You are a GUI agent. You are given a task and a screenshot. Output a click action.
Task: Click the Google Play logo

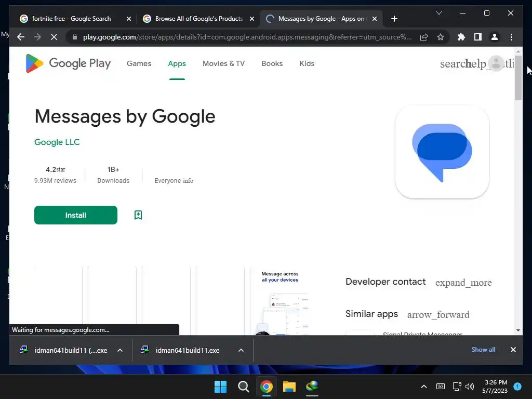coord(68,63)
